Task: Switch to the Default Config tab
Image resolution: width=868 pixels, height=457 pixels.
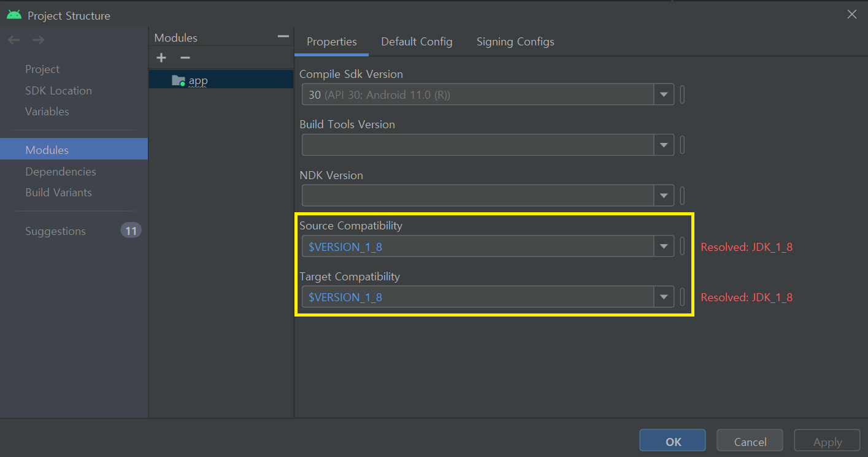Action: click(417, 42)
